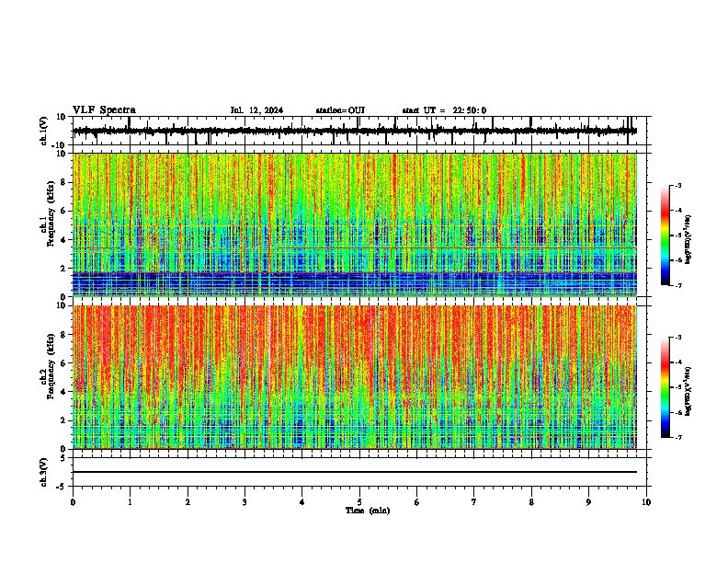Click time axis tick label "10"
The height and width of the screenshot is (563, 728).
(x=646, y=502)
